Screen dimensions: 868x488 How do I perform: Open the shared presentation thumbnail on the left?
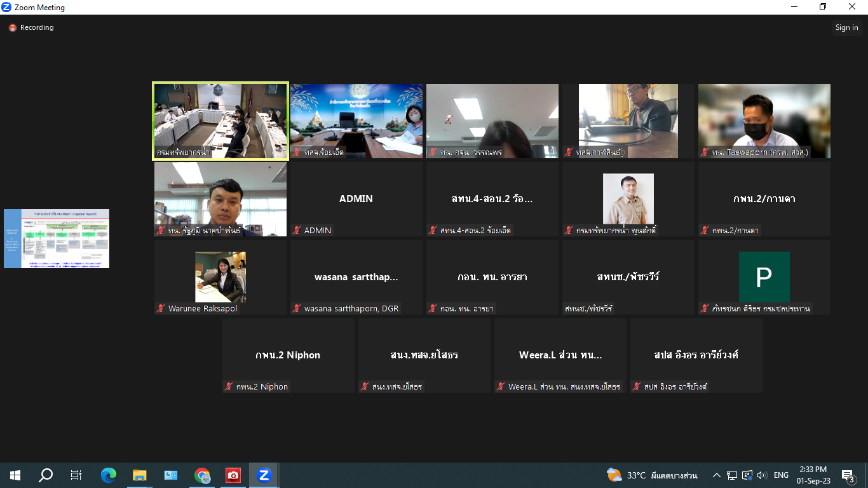[57, 238]
